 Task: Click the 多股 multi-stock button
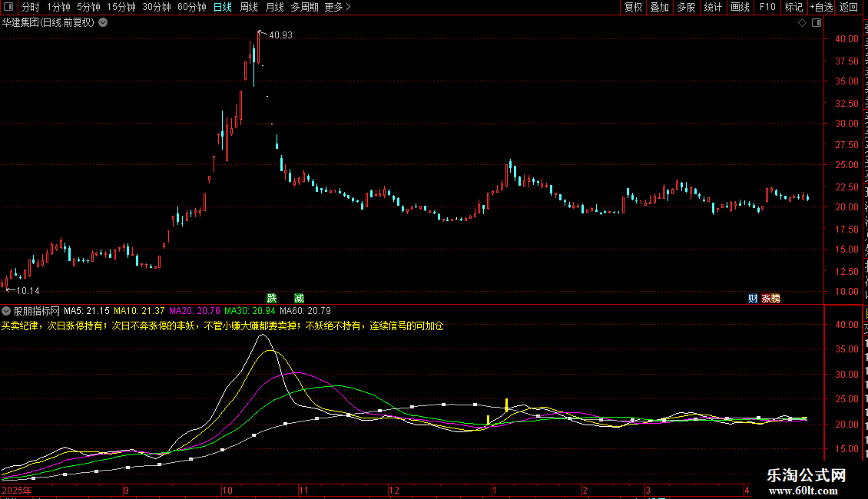[x=686, y=7]
